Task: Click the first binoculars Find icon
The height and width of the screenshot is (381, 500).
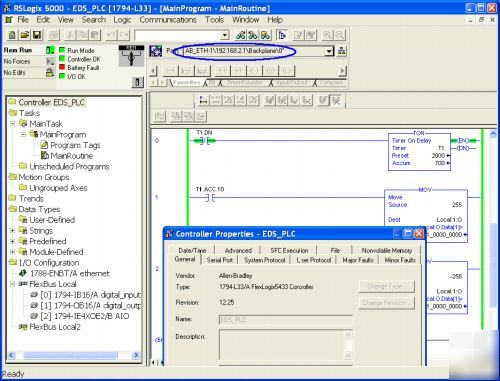Action: pyautogui.click(x=241, y=35)
